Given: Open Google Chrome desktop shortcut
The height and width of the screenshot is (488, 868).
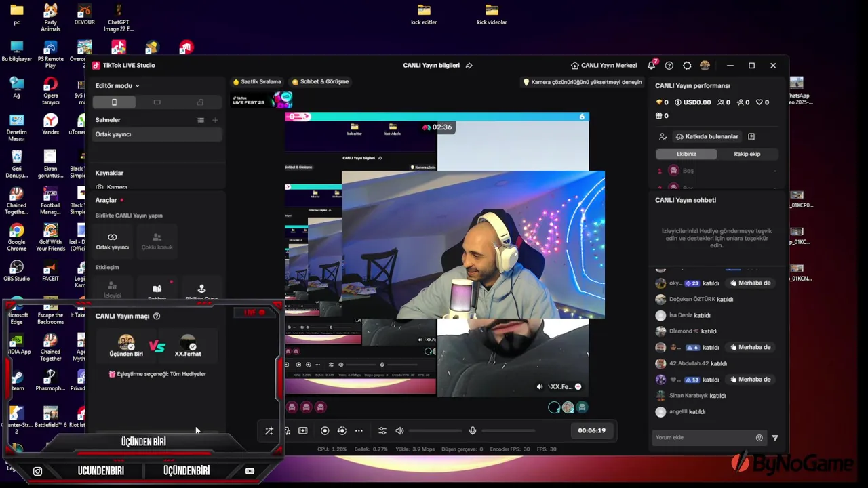Looking at the screenshot, I should tap(17, 237).
